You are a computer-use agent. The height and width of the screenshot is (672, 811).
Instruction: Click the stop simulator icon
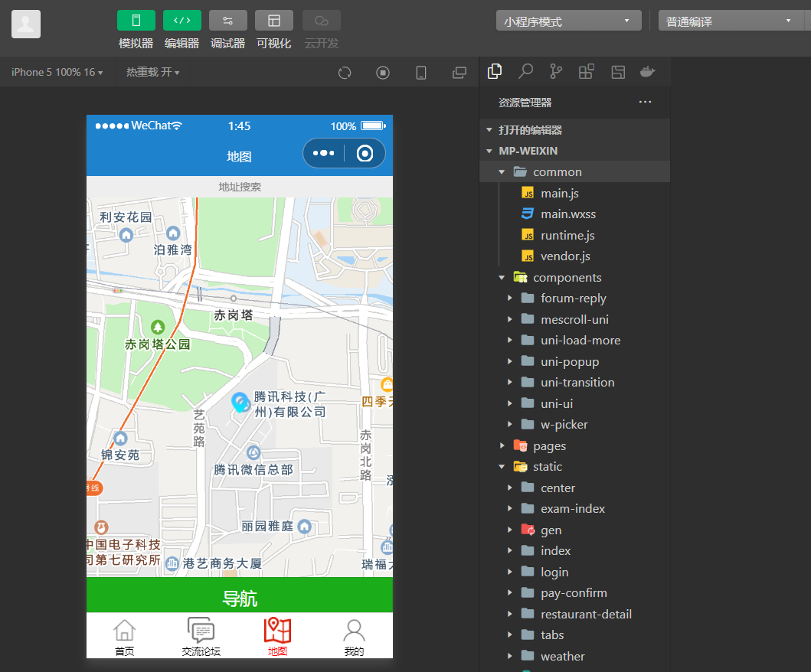(383, 73)
